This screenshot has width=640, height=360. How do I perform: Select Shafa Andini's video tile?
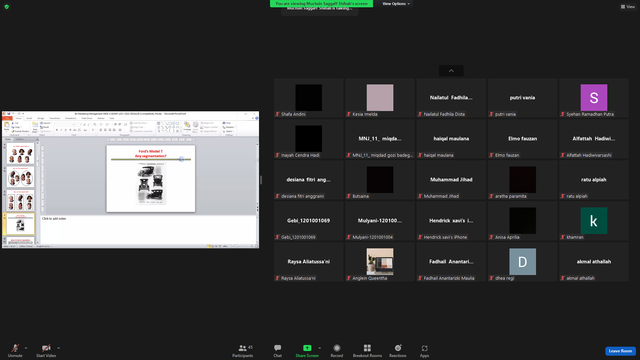coord(309,98)
